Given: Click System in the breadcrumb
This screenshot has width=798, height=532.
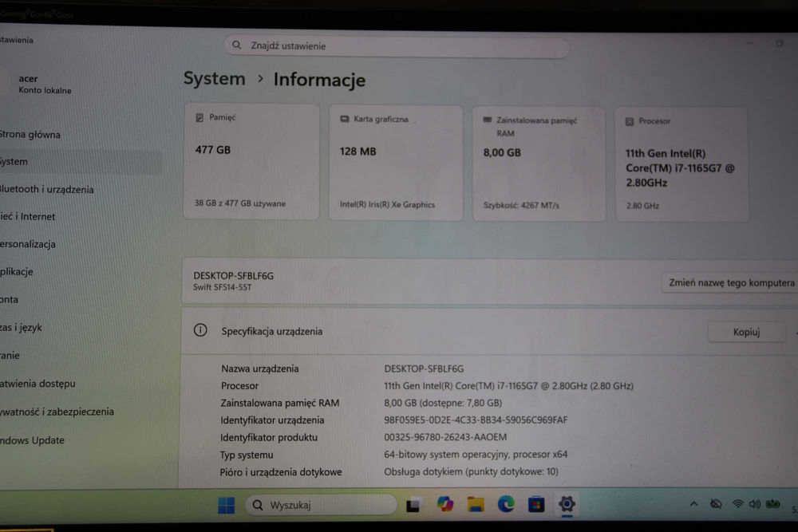Looking at the screenshot, I should pos(214,79).
